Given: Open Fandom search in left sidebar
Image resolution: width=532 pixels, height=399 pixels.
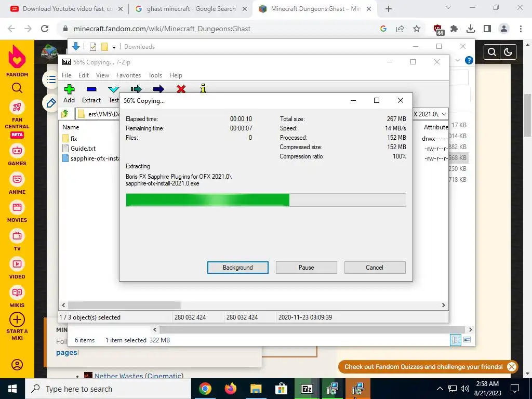Looking at the screenshot, I should point(17,88).
